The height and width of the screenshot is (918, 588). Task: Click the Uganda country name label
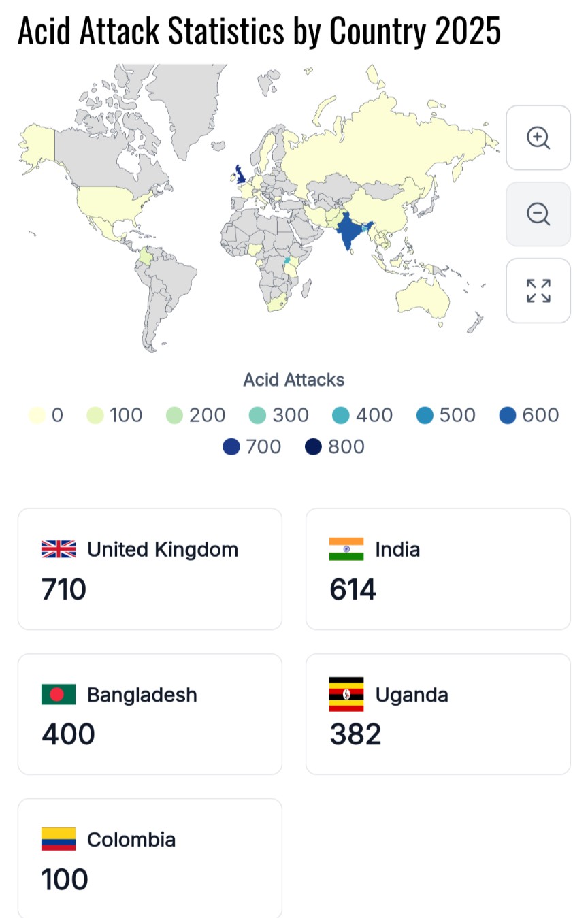412,695
